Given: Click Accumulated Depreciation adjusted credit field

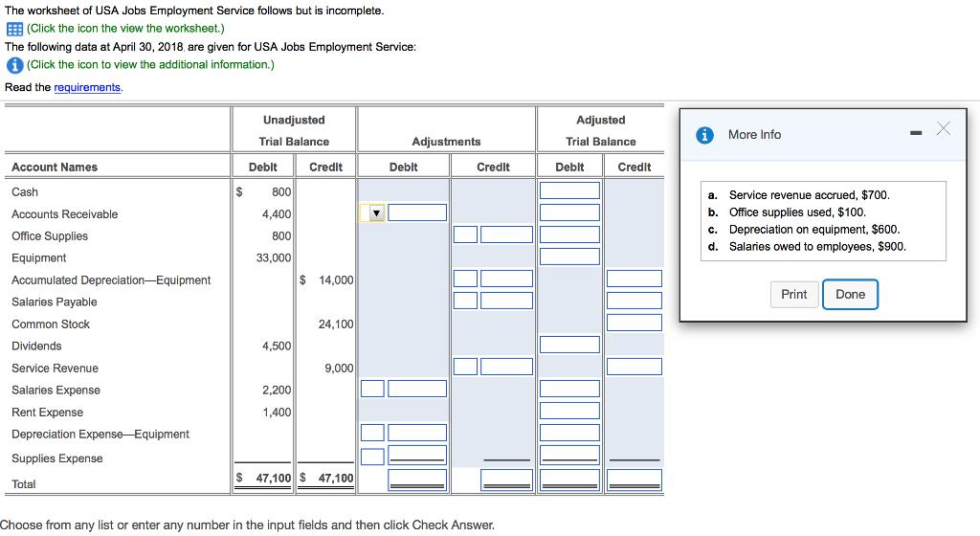Looking at the screenshot, I should click(x=634, y=279).
